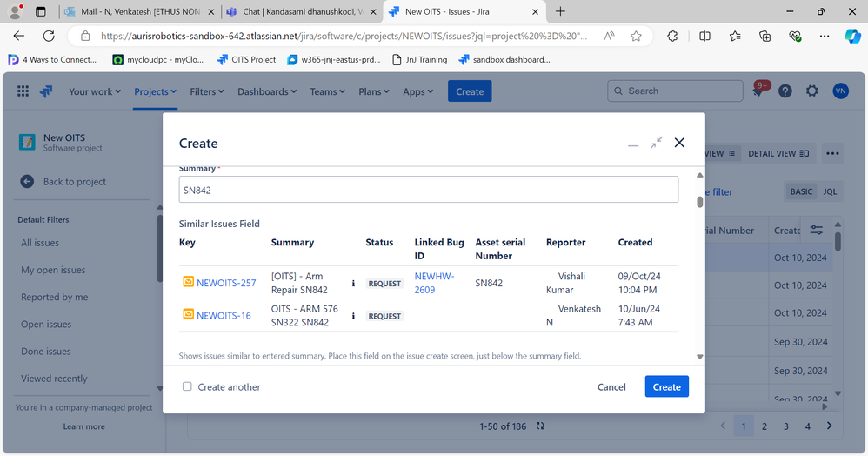This screenshot has width=868, height=456.
Task: Select the All issues filter
Action: tap(40, 243)
